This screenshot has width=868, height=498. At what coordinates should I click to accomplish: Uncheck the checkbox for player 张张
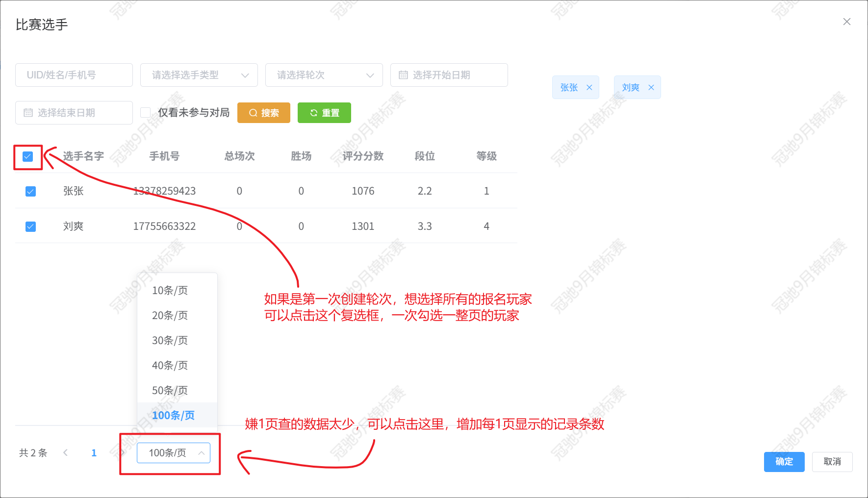click(30, 191)
